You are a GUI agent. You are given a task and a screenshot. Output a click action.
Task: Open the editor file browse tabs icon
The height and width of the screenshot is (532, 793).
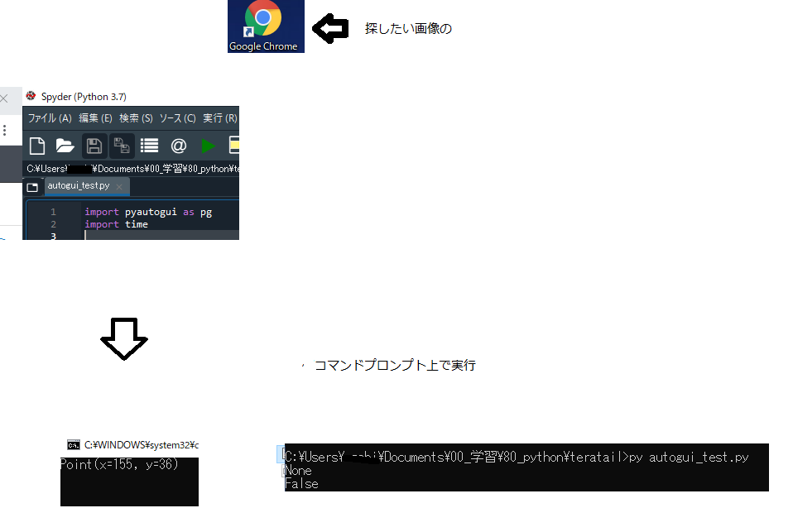tap(32, 187)
